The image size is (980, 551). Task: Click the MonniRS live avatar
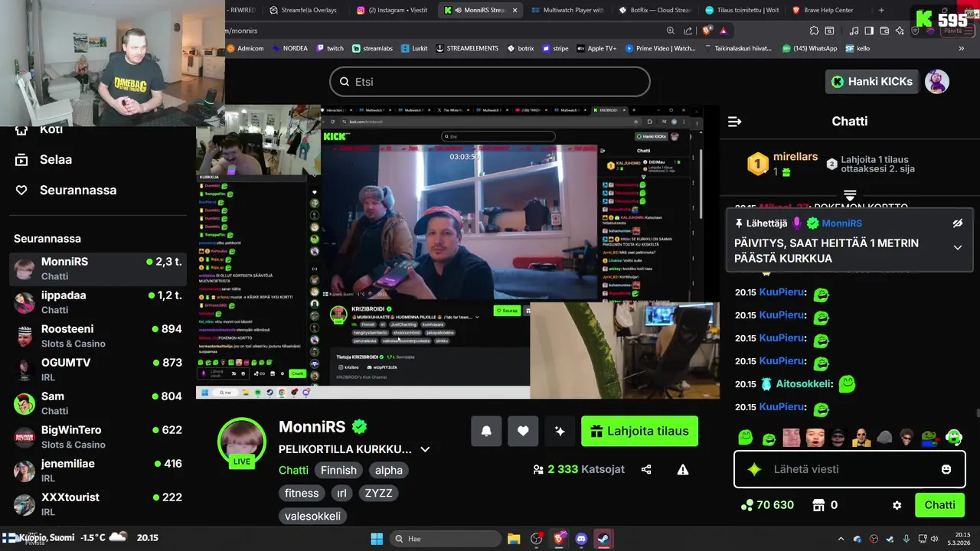pyautogui.click(x=242, y=442)
